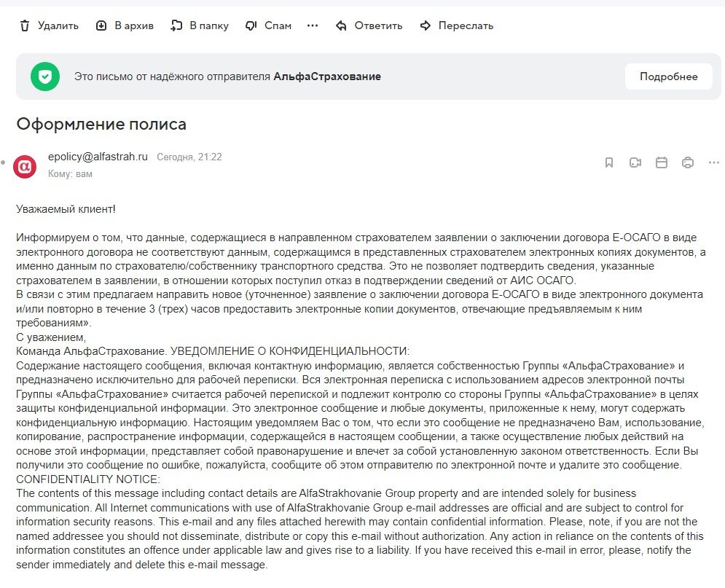Click the green trusted sender shield icon
This screenshot has height=588, width=725.
[45, 77]
